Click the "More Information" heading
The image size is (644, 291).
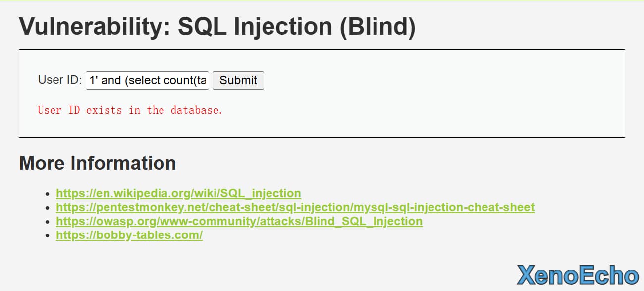coord(98,163)
